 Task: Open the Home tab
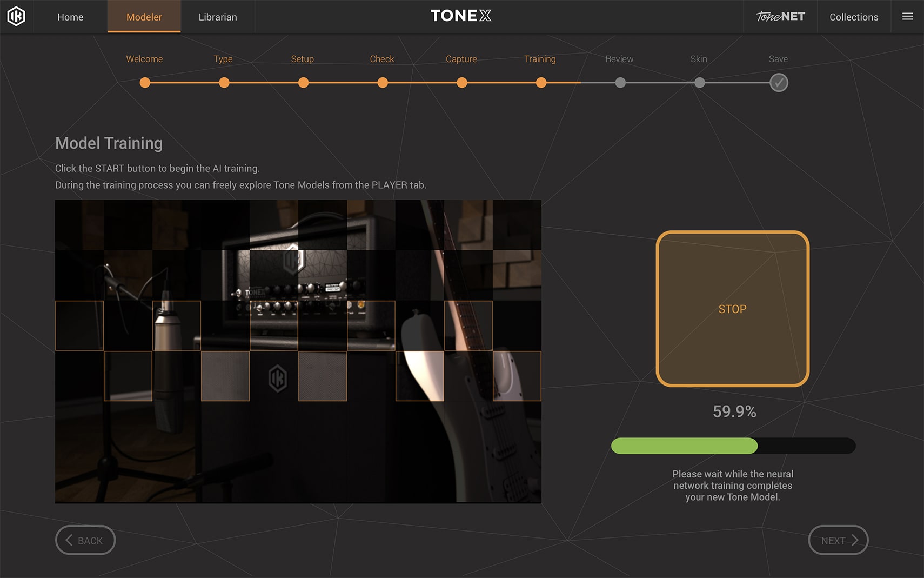coord(70,17)
